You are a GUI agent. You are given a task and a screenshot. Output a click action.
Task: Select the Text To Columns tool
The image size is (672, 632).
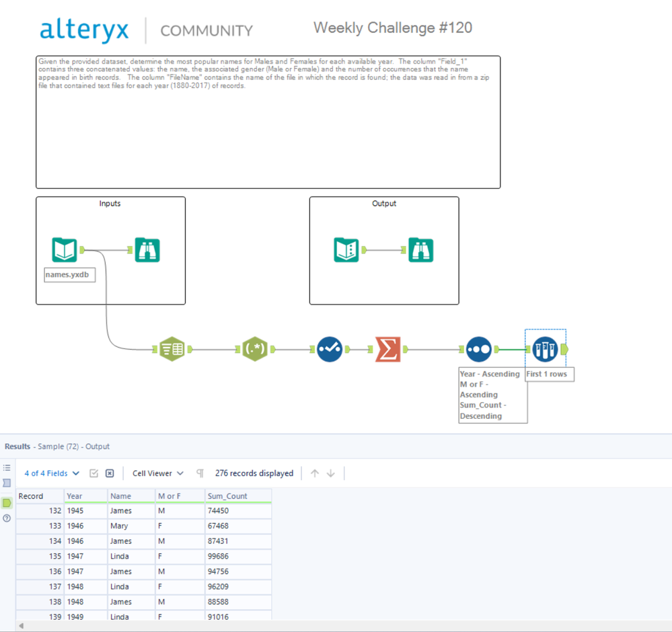[x=172, y=349]
